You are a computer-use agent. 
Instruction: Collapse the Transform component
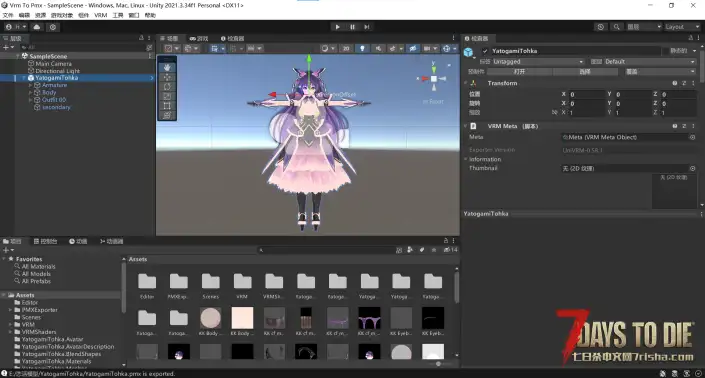[x=466, y=83]
